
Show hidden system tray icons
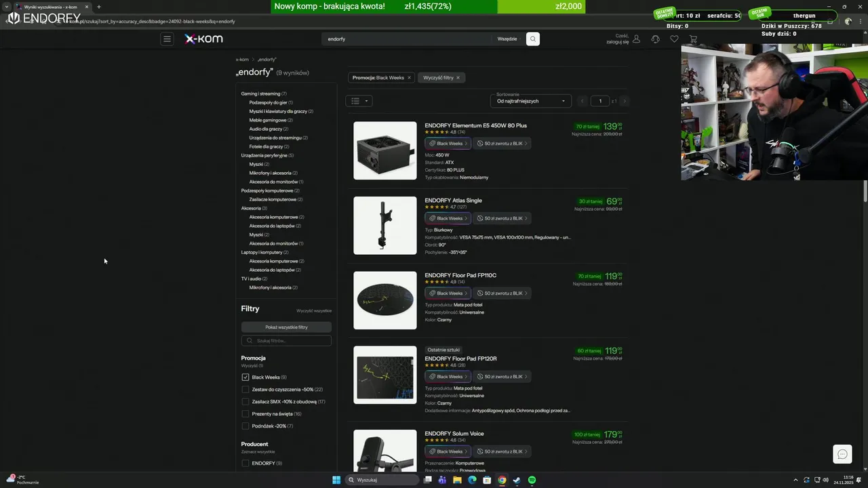click(x=795, y=480)
